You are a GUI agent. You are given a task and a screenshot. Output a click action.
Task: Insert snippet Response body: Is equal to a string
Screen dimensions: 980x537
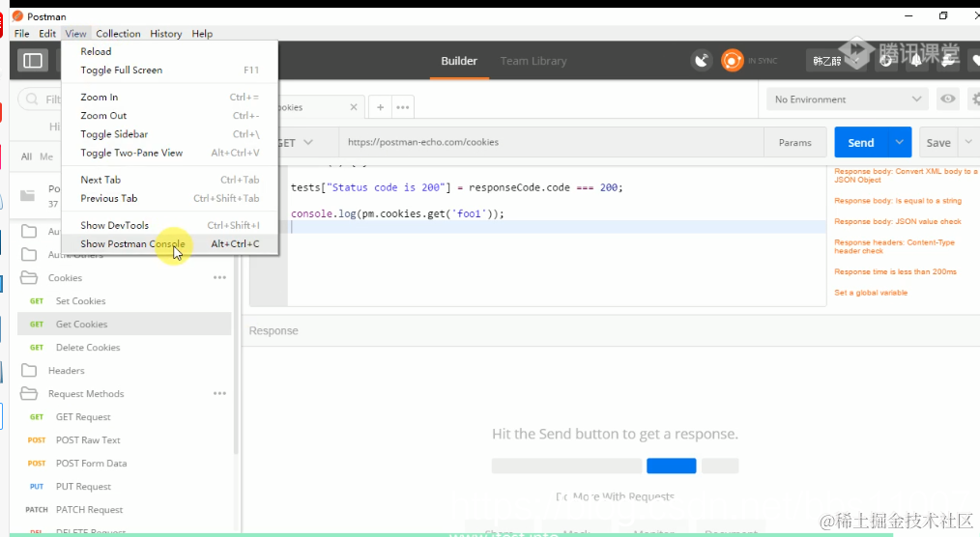coord(898,201)
